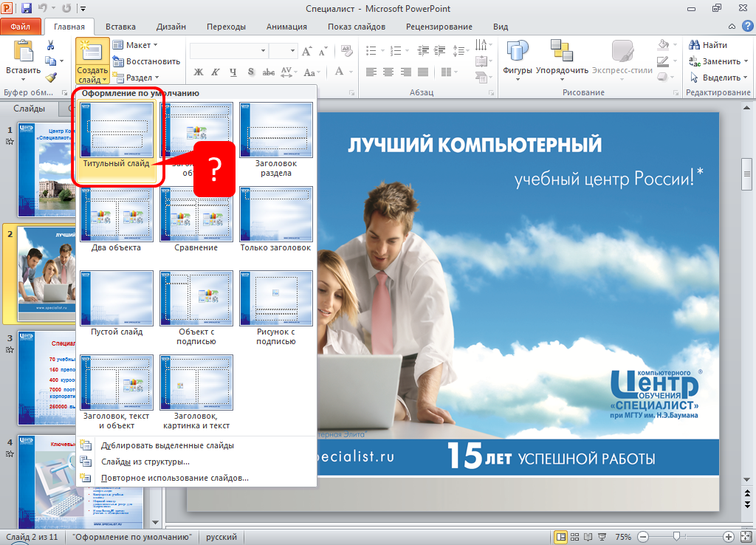The width and height of the screenshot is (756, 545).
Task: Switch to the Вставка tab
Action: (x=120, y=27)
